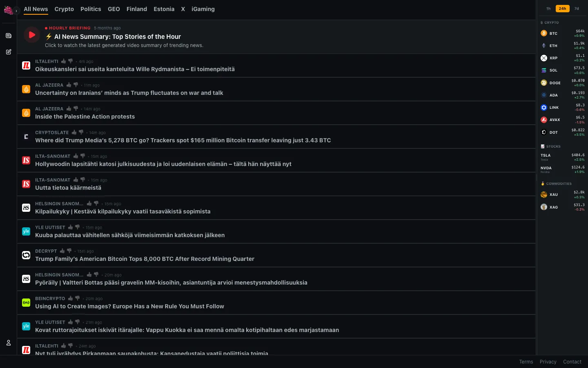Set price change range to 7d

coord(577,9)
